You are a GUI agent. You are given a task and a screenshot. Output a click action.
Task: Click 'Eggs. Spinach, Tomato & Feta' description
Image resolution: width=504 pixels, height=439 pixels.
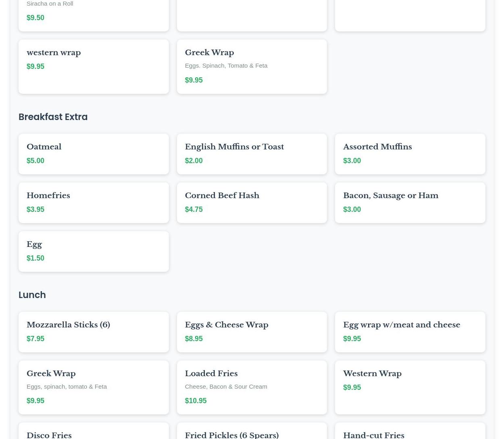pos(226,66)
